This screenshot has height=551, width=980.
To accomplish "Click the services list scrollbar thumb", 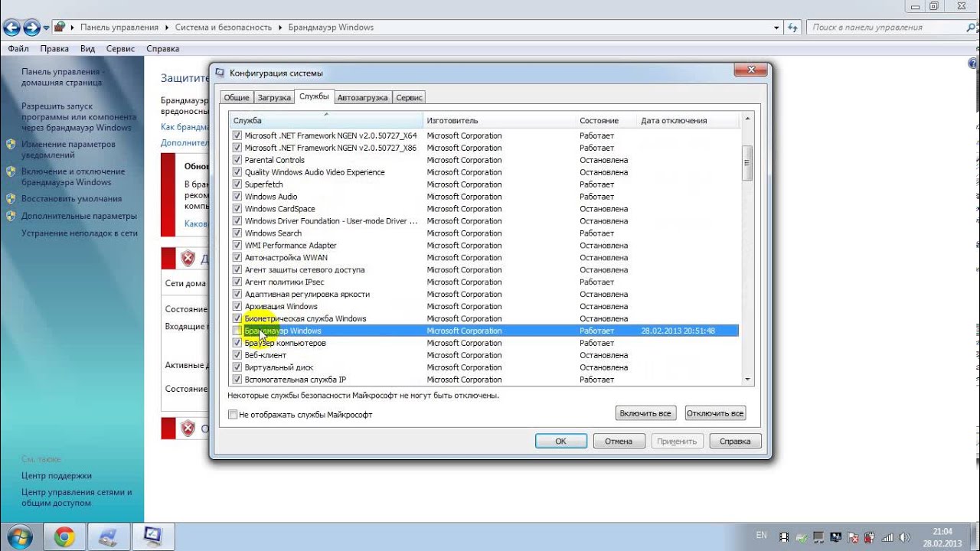I will click(748, 163).
